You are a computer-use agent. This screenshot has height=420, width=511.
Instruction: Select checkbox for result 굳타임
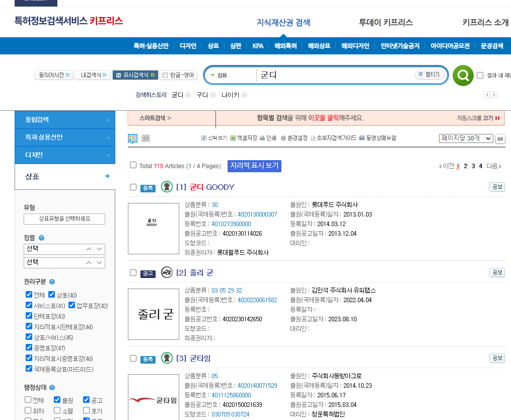(x=133, y=359)
